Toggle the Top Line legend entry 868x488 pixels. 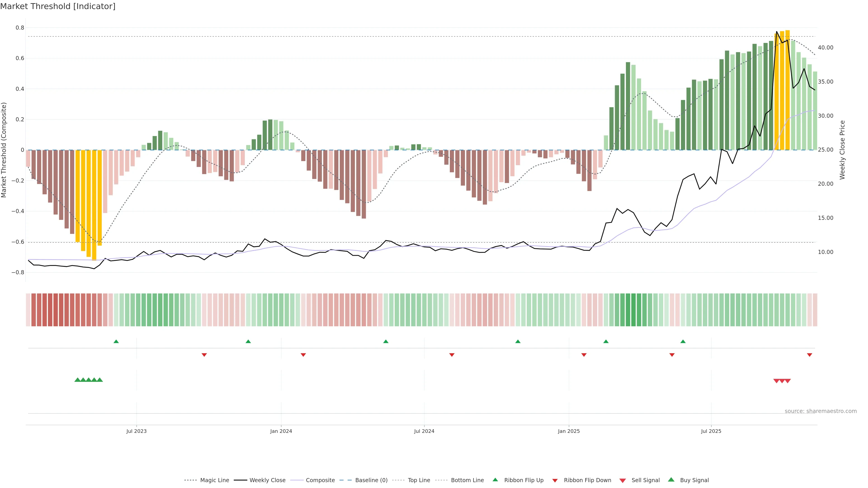[x=419, y=480]
